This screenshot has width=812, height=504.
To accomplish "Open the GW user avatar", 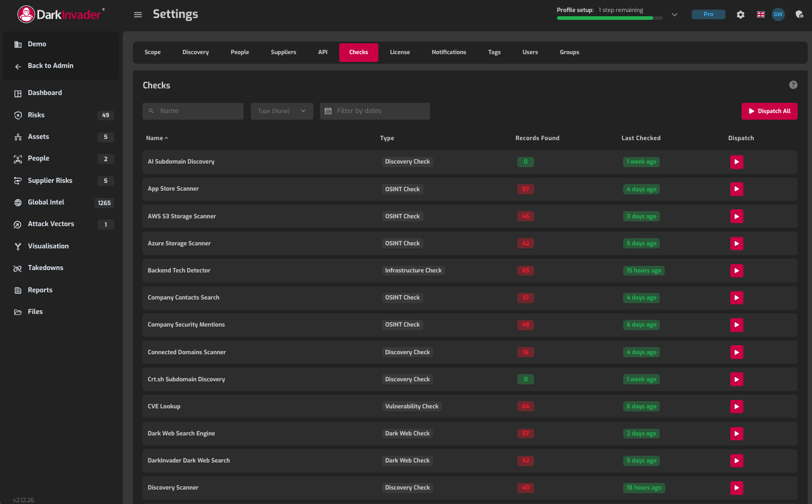I will [x=778, y=14].
